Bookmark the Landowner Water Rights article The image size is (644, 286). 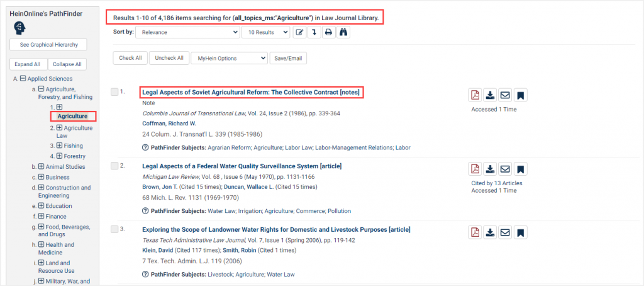(x=520, y=232)
